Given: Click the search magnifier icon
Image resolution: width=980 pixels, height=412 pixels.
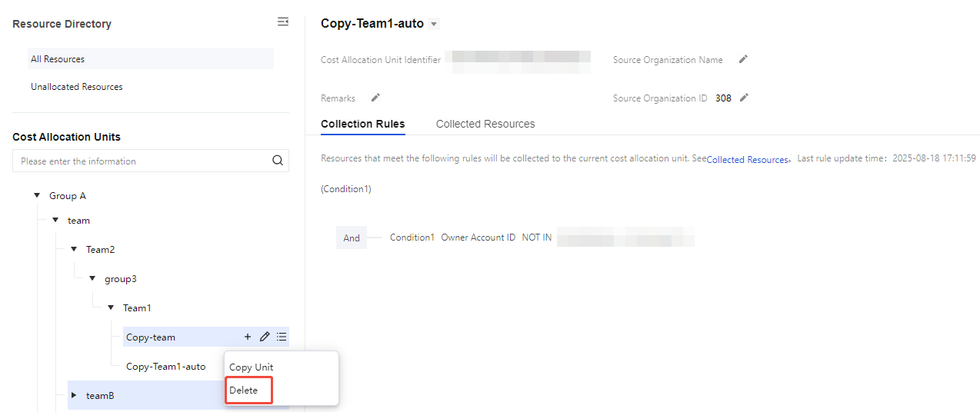Looking at the screenshot, I should 278,161.
